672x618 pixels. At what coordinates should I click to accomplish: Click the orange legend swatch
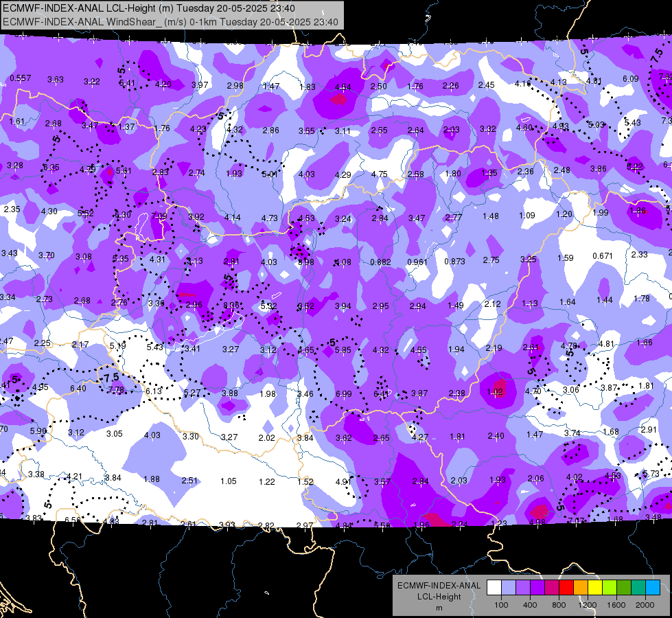(581, 588)
